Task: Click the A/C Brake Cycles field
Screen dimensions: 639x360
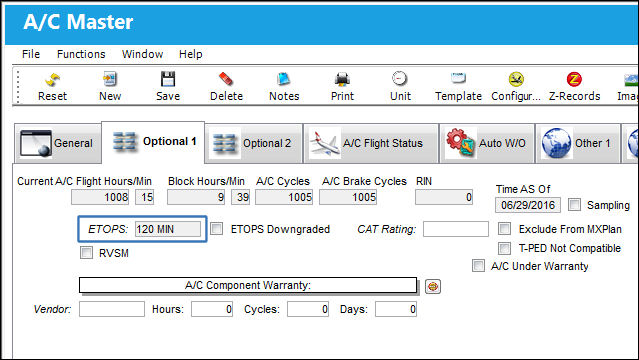Action: point(348,197)
